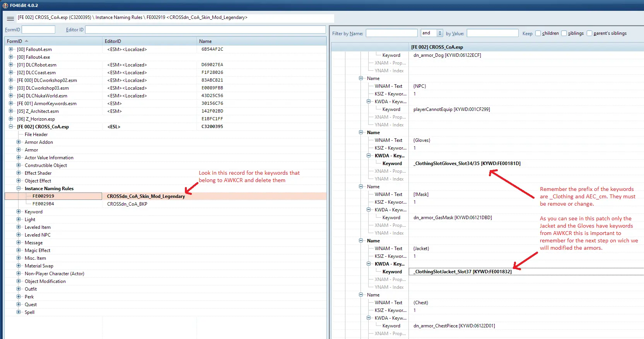This screenshot has width=644, height=339.
Task: Click the (Chest) WNAM text value
Action: click(421, 303)
